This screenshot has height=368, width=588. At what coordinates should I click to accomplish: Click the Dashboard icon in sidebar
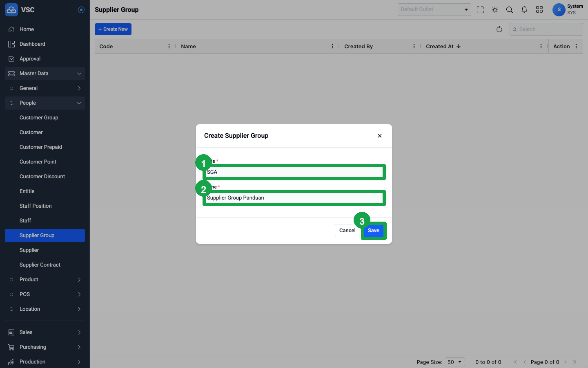coord(11,44)
